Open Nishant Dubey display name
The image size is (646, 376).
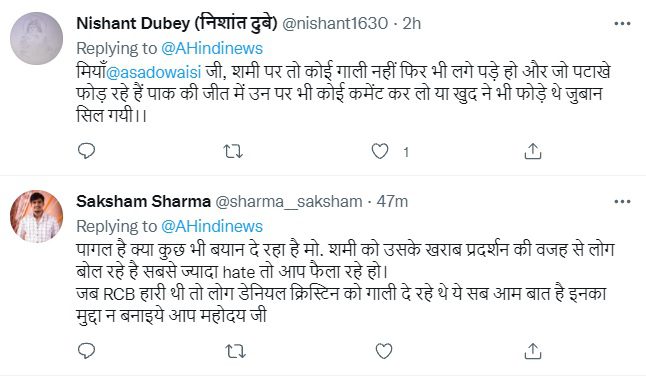pyautogui.click(x=177, y=23)
